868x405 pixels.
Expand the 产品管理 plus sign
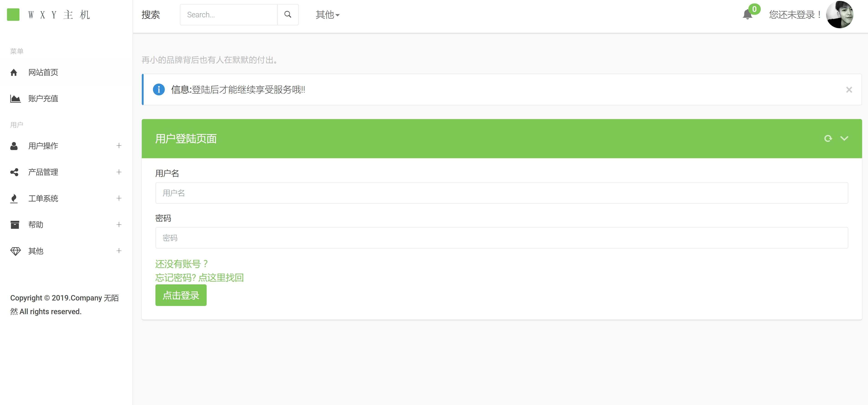click(119, 172)
